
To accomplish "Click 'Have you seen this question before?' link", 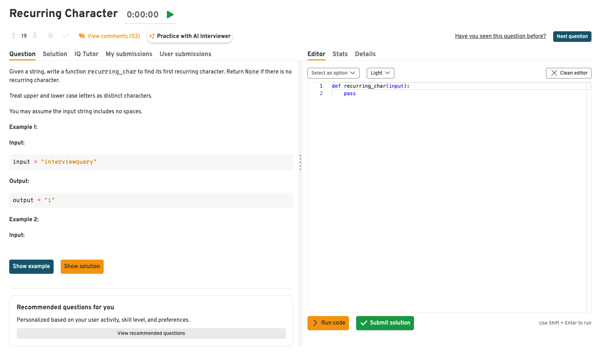I will tap(500, 36).
